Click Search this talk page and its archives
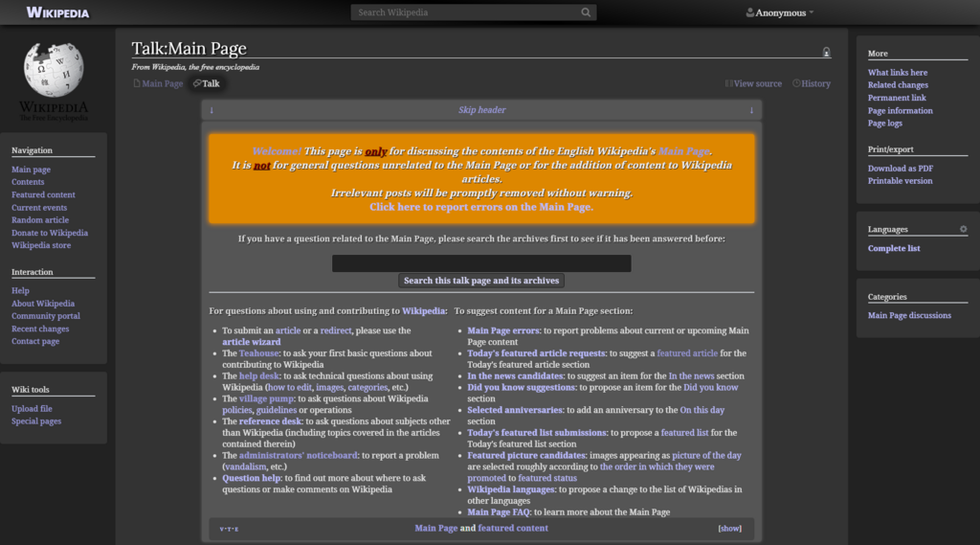The width and height of the screenshot is (980, 545). click(481, 281)
